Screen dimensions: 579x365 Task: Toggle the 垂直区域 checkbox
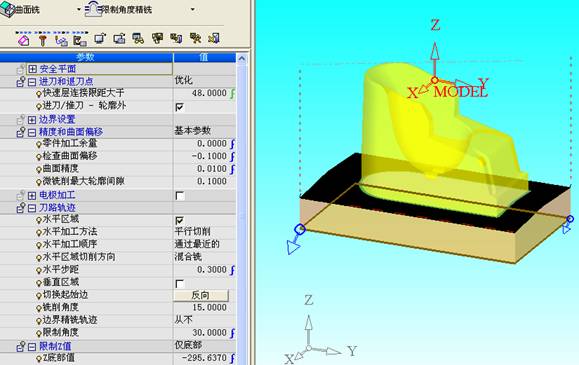[179, 283]
